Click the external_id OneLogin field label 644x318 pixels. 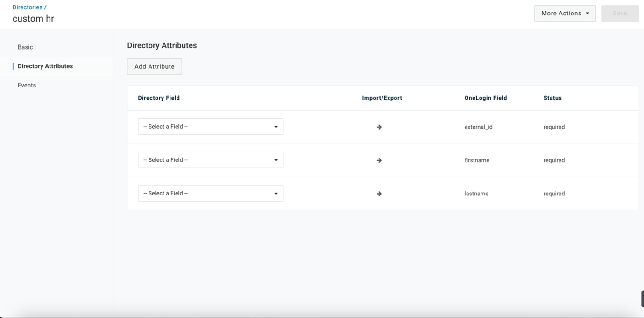[x=478, y=127]
